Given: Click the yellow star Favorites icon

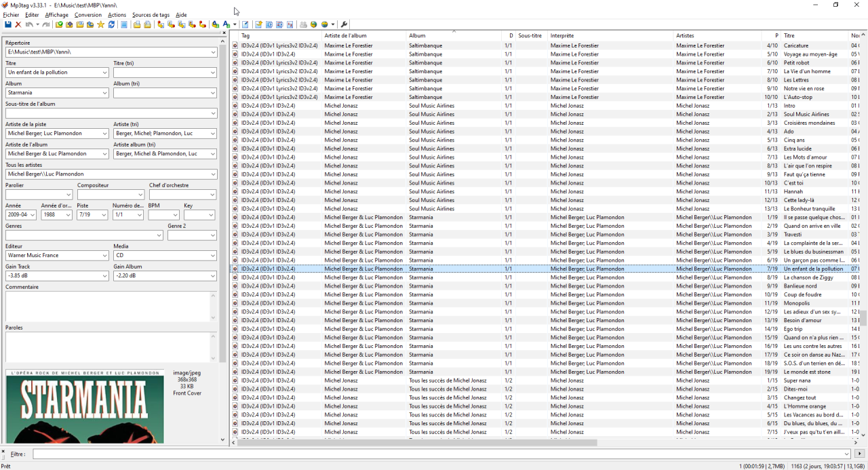Looking at the screenshot, I should [x=101, y=25].
